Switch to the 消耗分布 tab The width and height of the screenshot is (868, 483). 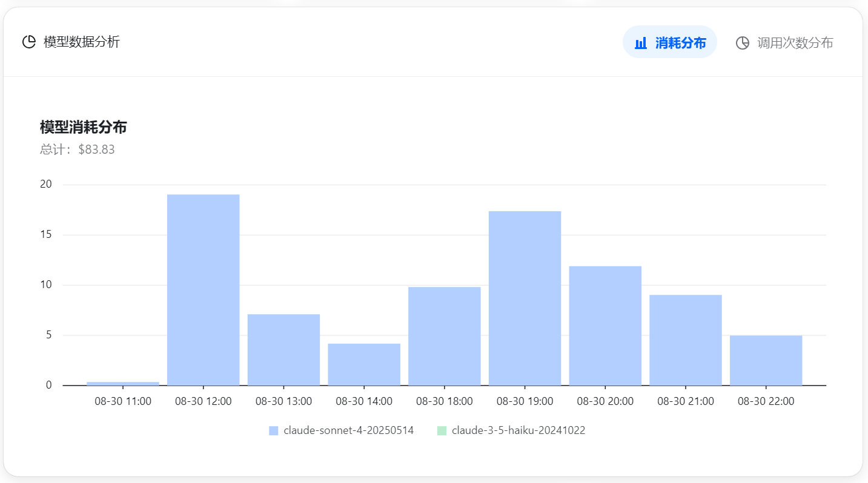(x=670, y=42)
